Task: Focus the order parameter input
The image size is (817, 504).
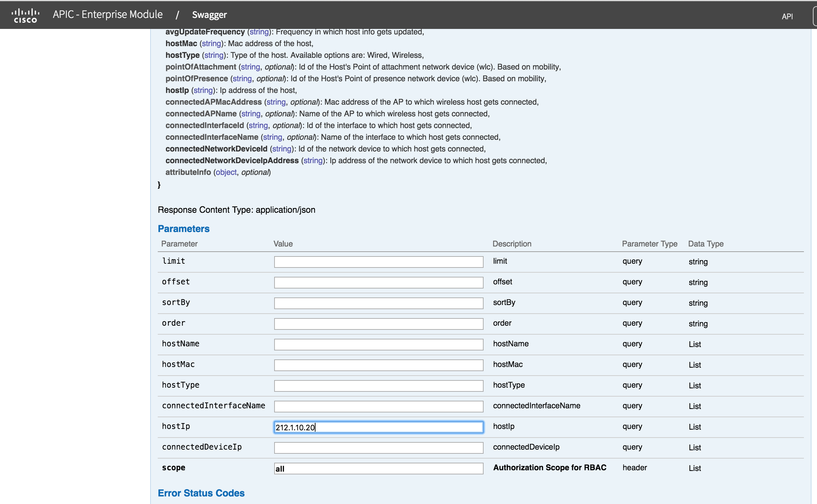Action: tap(378, 324)
